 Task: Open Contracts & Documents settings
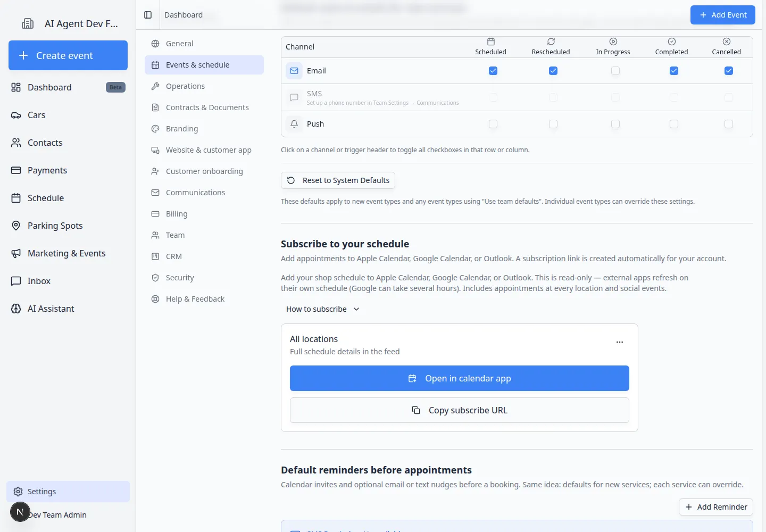tap(204, 107)
